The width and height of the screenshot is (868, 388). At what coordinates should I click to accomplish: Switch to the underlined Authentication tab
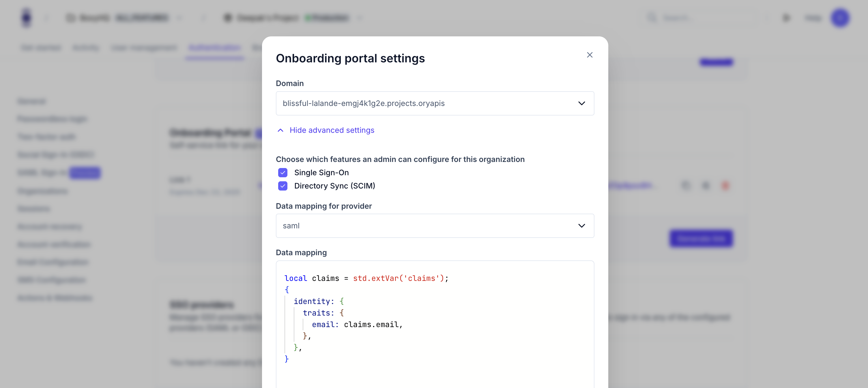(214, 48)
